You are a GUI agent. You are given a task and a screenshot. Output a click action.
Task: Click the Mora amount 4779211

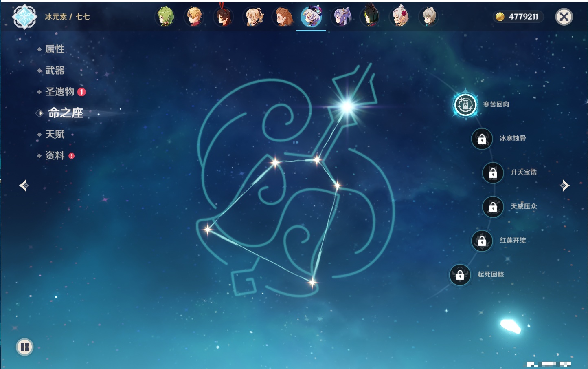pos(523,17)
